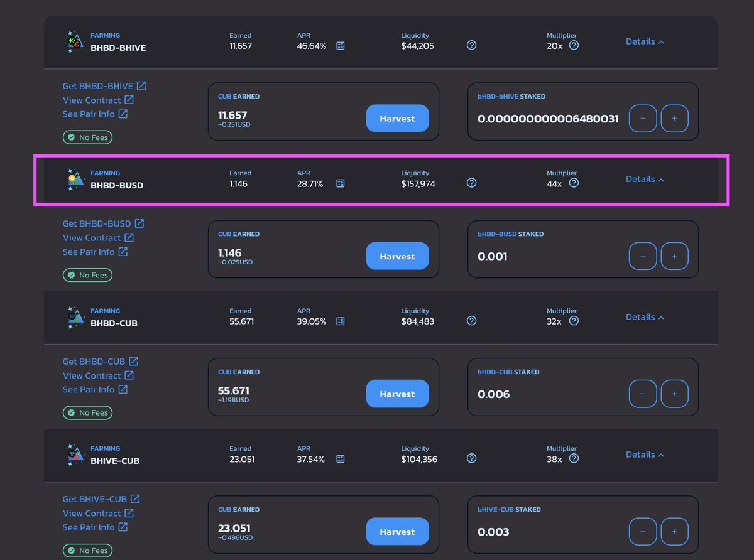Viewport: 754px width, 560px height.
Task: Open View Contract under Get BHBD-BHIVE
Action: tap(98, 100)
